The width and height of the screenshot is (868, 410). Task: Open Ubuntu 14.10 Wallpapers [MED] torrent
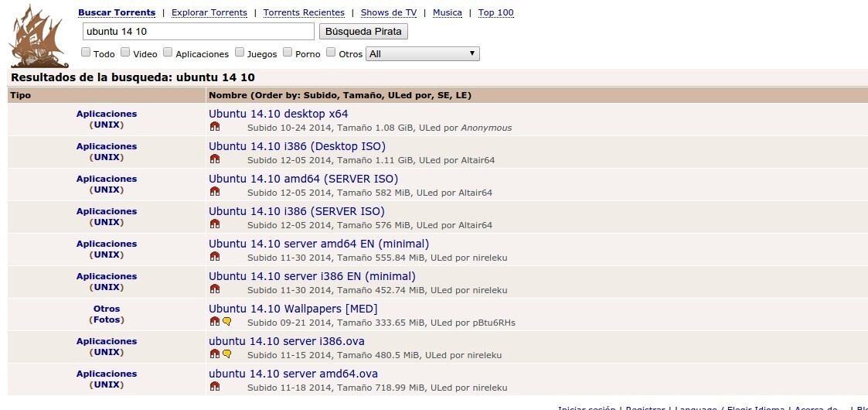click(x=294, y=309)
